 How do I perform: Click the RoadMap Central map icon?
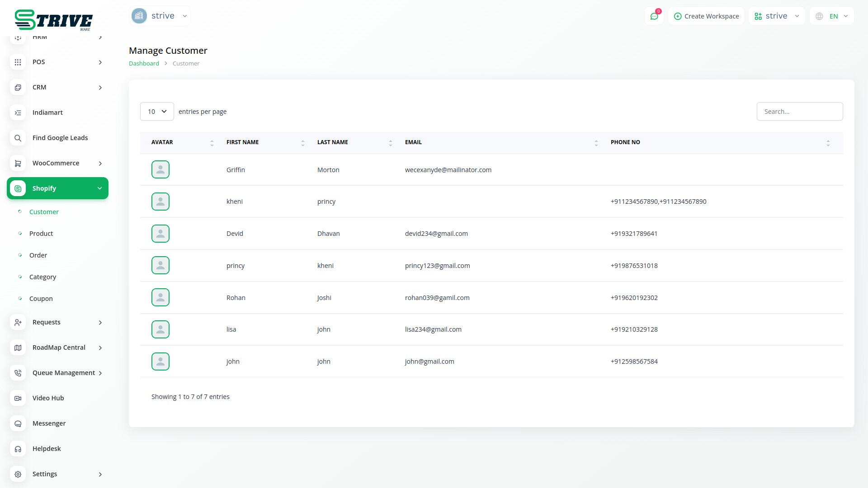click(x=18, y=347)
